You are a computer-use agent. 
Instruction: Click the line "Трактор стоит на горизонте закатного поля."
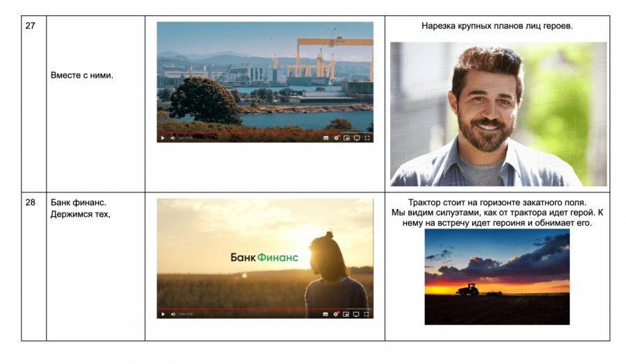coord(497,203)
